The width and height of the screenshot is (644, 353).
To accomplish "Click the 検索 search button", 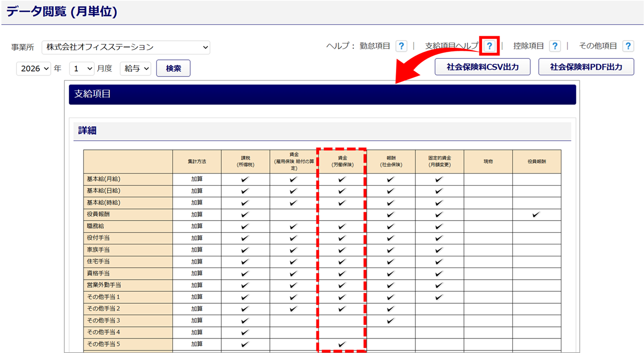I will point(173,68).
